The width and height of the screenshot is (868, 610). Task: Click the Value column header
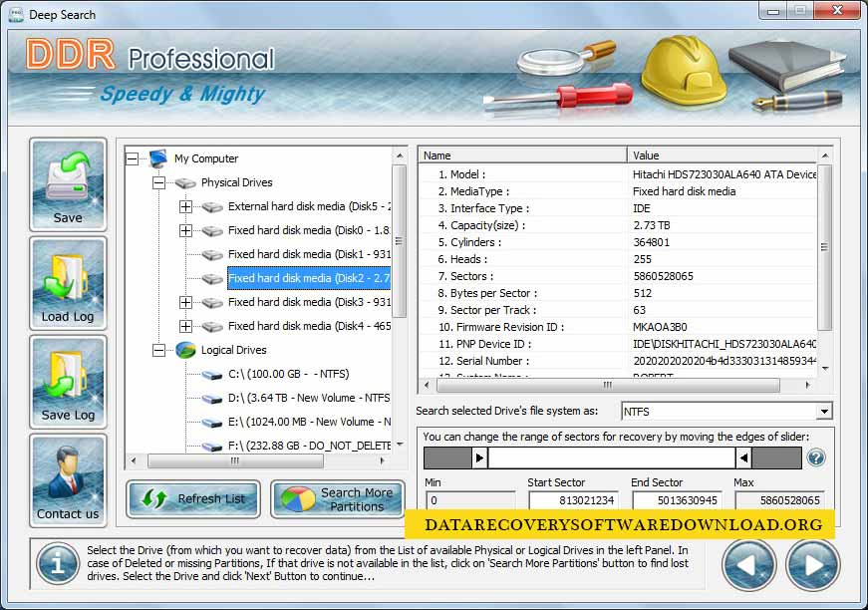click(722, 155)
